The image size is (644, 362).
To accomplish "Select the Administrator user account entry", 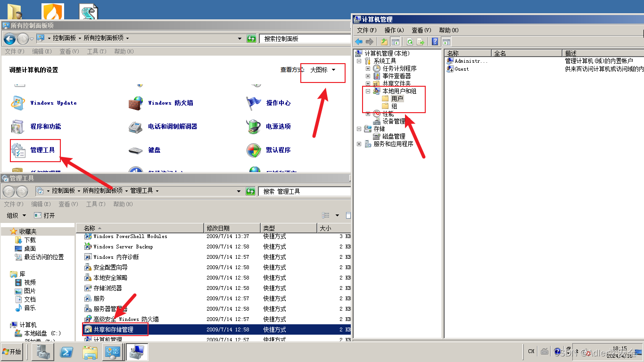I will coord(467,61).
